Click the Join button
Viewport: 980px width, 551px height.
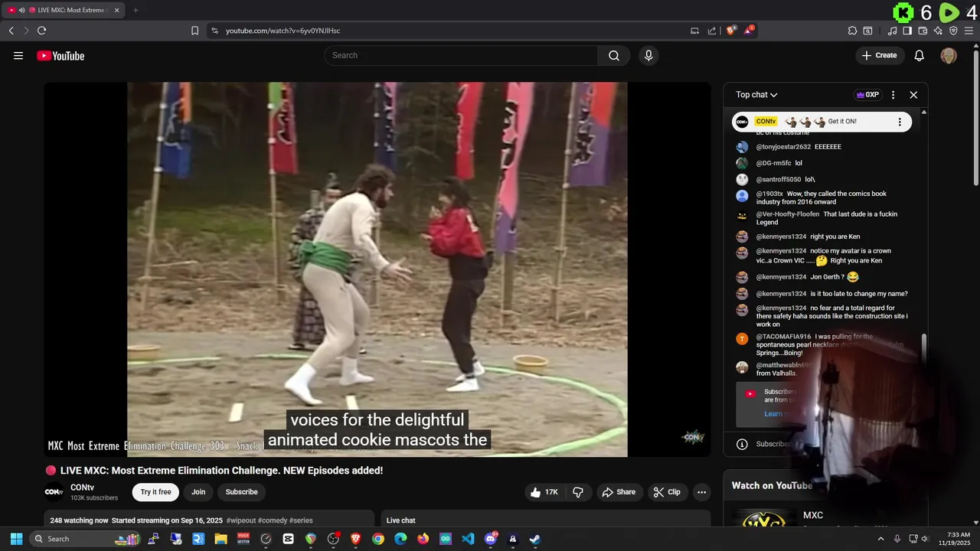click(198, 492)
